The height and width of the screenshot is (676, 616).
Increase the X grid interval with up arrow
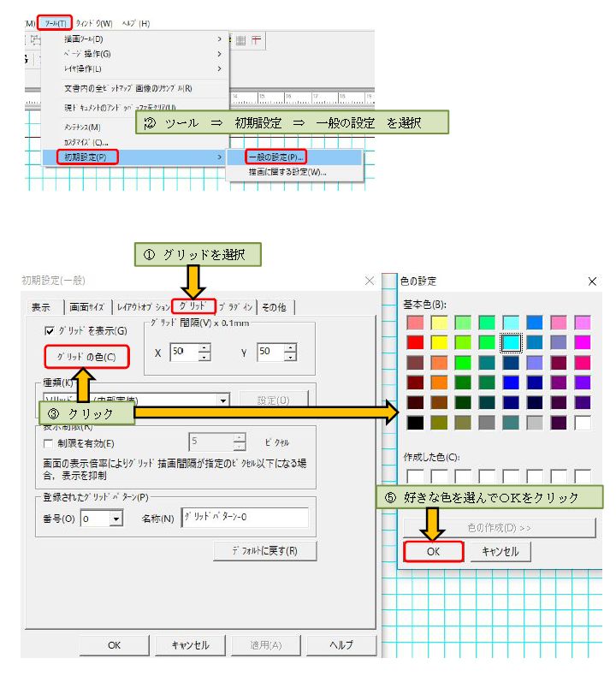pos(204,347)
